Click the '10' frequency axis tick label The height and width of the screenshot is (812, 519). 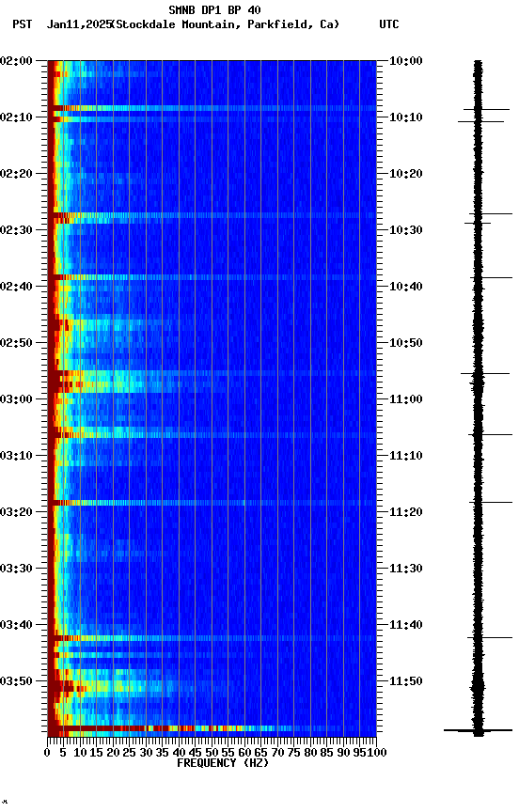click(x=80, y=753)
